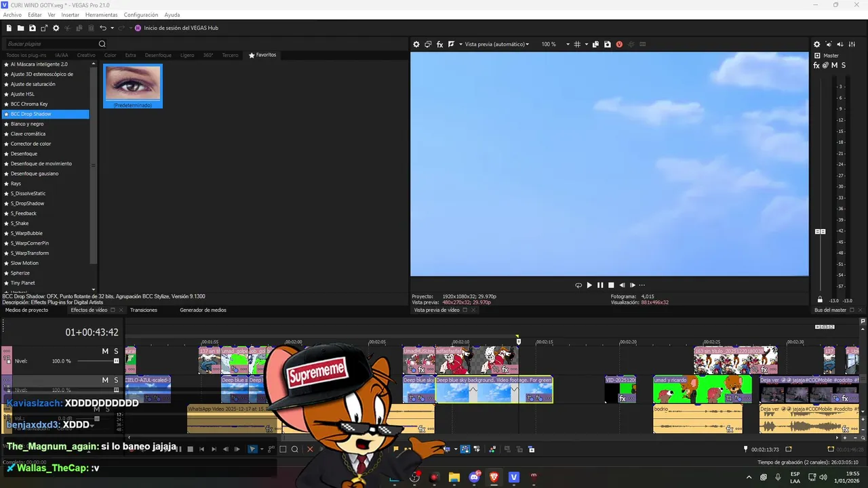Save preview snapshot to file icon
The image size is (868, 488).
(x=607, y=44)
